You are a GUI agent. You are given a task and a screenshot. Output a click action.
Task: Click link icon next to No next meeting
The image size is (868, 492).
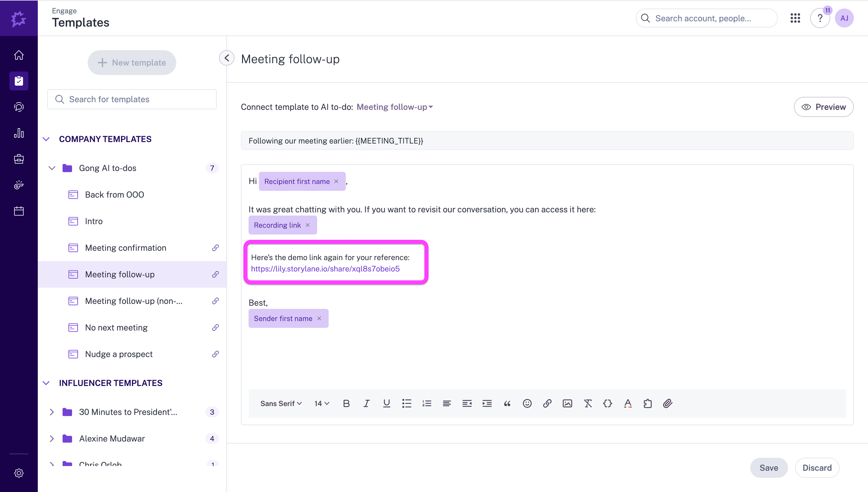pos(215,327)
